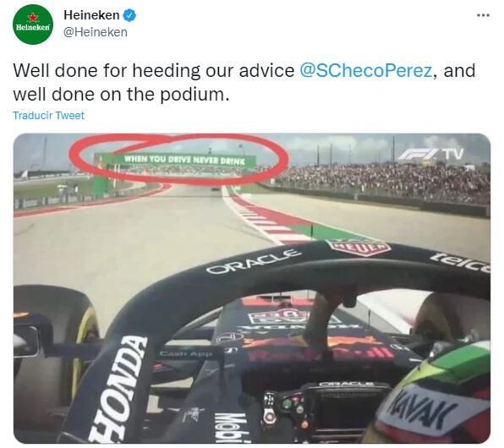Click the Oracle logo on the halo
The height and width of the screenshot is (448, 504).
point(251,262)
